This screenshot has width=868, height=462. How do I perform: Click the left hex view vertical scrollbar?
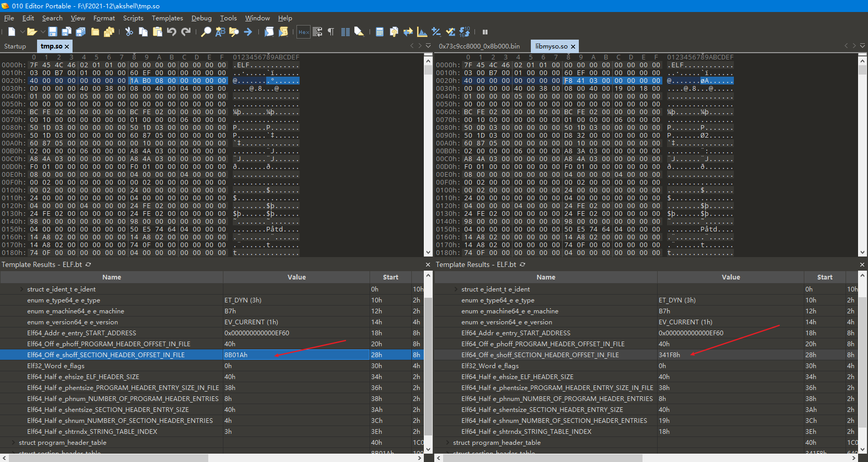pyautogui.click(x=429, y=155)
